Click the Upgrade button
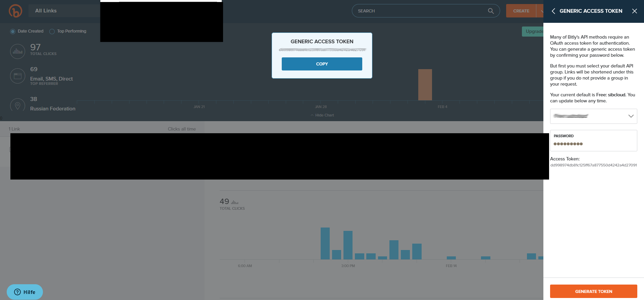Viewport: 644px width, 300px height. [533, 32]
